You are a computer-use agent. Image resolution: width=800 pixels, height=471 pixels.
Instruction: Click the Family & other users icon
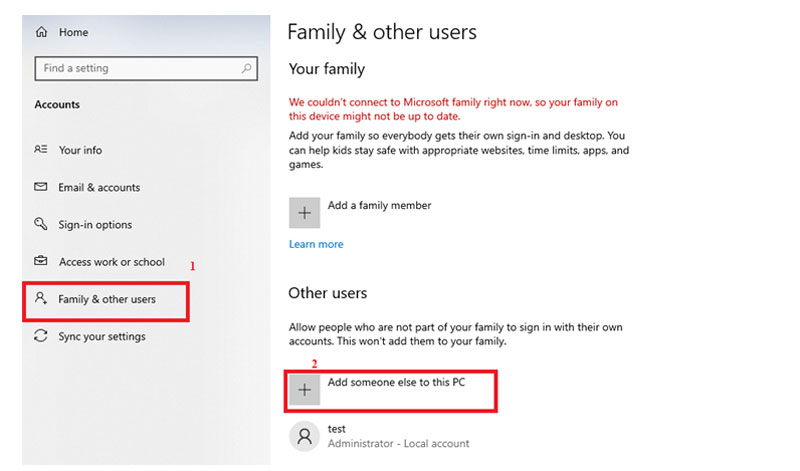click(41, 299)
